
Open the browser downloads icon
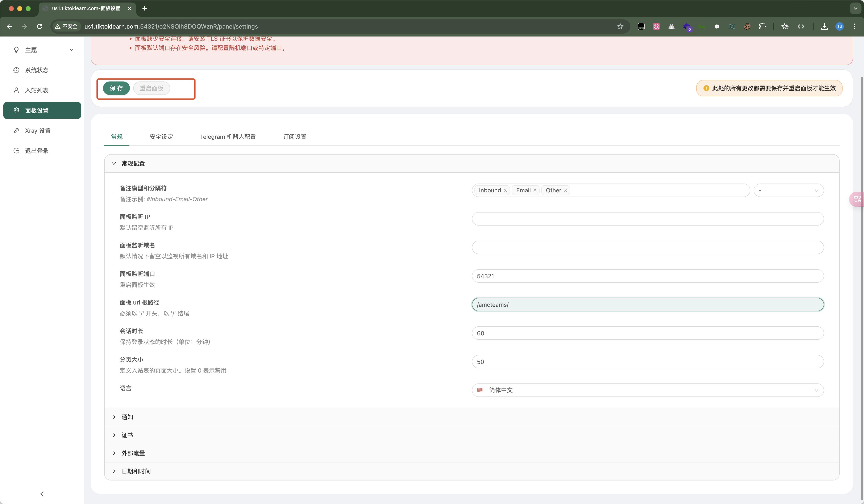[824, 26]
